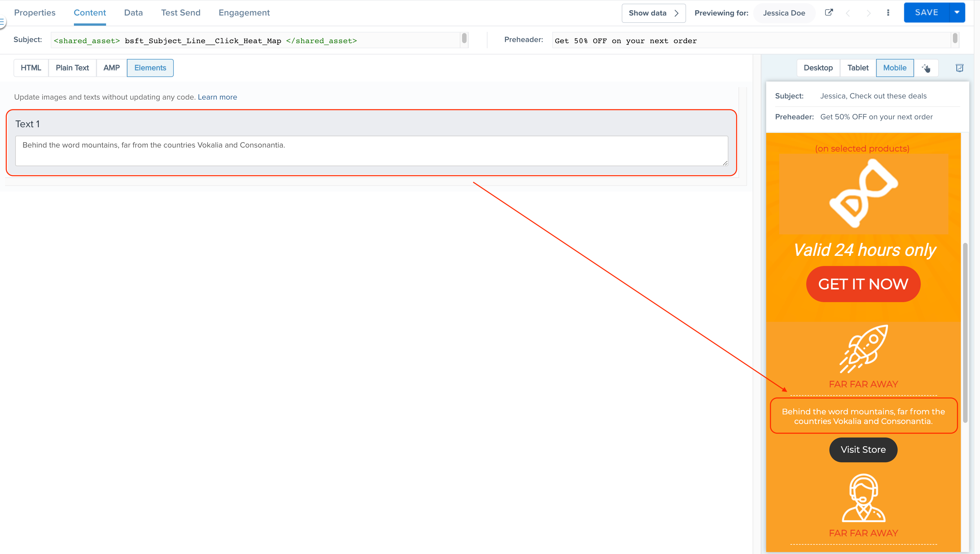Click the '(on selected products)' text

[862, 148]
